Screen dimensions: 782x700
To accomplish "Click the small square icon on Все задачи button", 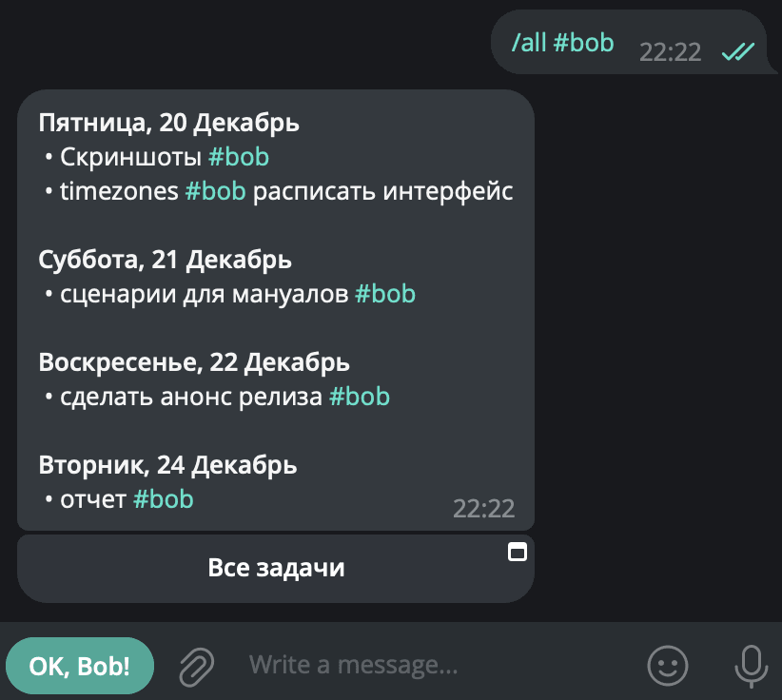I will [x=518, y=550].
